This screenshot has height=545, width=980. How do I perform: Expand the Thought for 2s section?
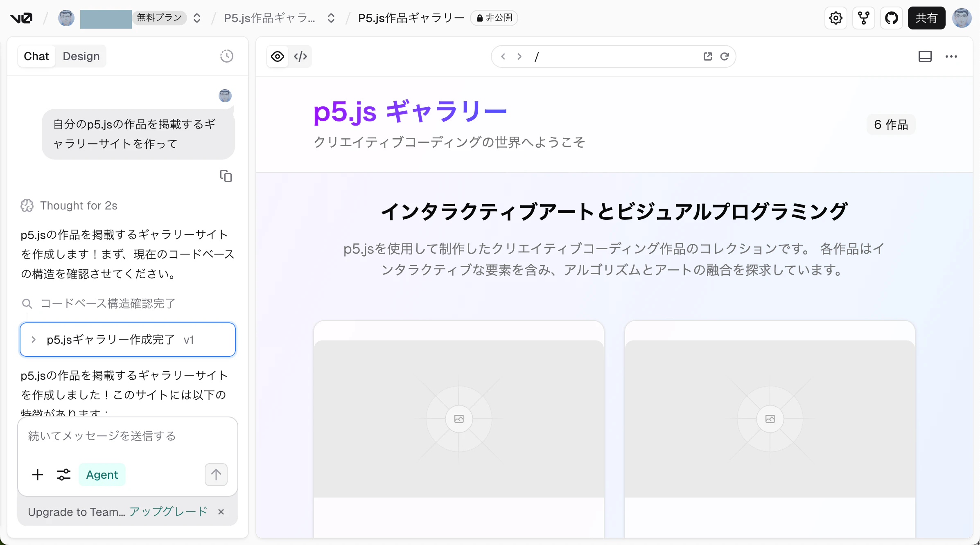pos(69,205)
